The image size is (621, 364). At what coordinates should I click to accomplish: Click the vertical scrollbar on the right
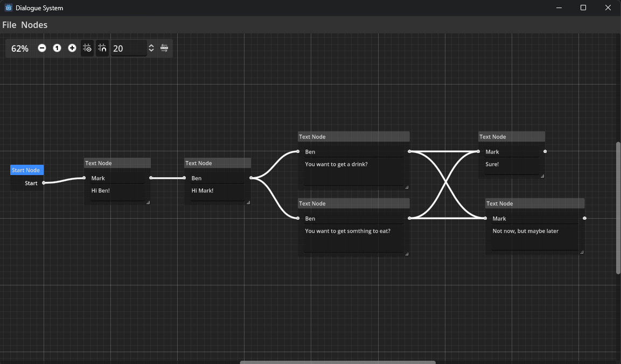(x=618, y=207)
